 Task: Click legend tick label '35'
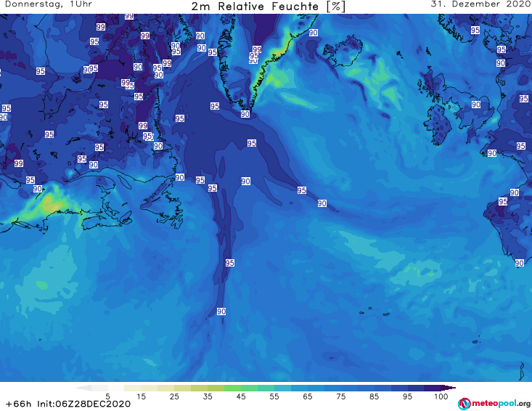pyautogui.click(x=208, y=396)
